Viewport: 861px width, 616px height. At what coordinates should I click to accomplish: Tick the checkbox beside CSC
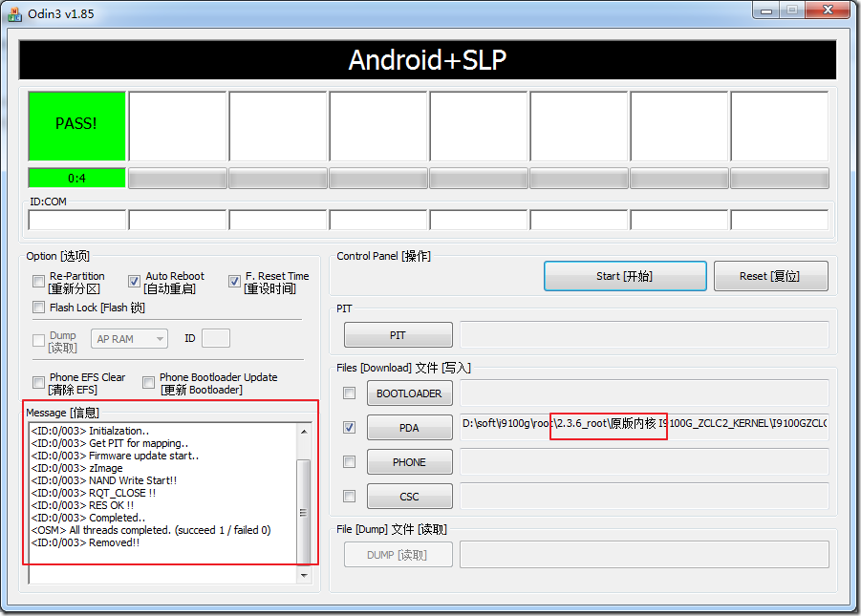point(349,497)
